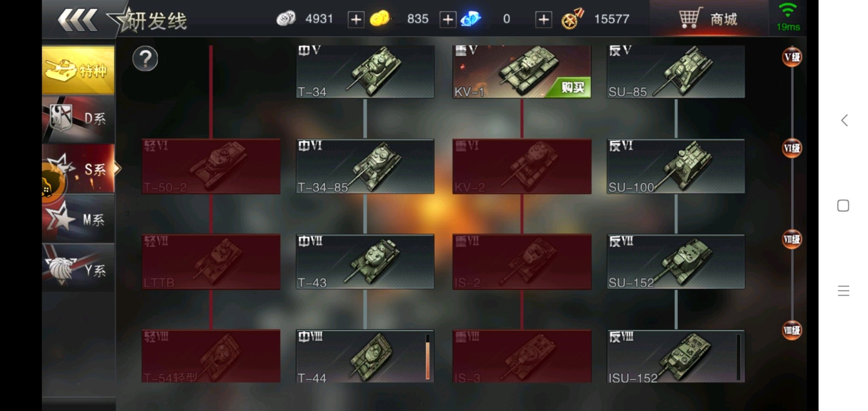
Task: Select the SU-152 tank destroyer card
Action: point(676,262)
